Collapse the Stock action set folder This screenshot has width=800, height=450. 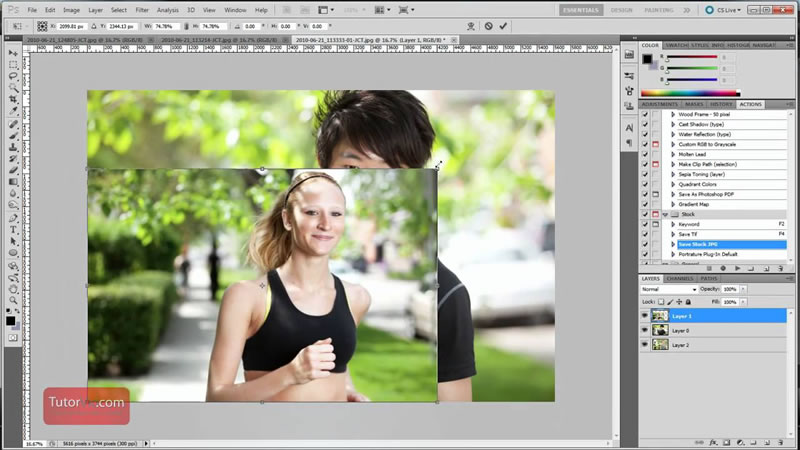click(x=664, y=214)
